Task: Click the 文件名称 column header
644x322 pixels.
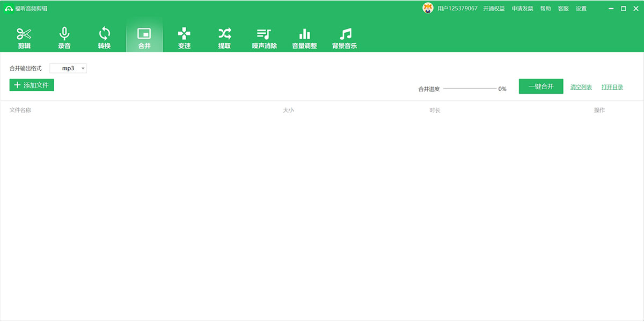Action: [x=20, y=110]
